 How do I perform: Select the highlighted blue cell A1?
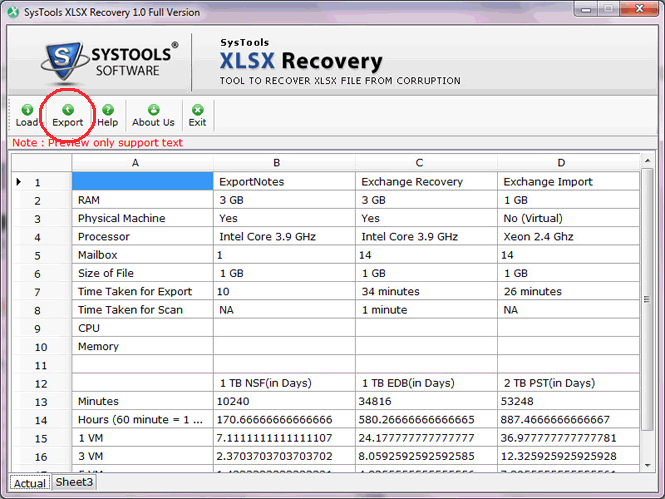tap(142, 181)
